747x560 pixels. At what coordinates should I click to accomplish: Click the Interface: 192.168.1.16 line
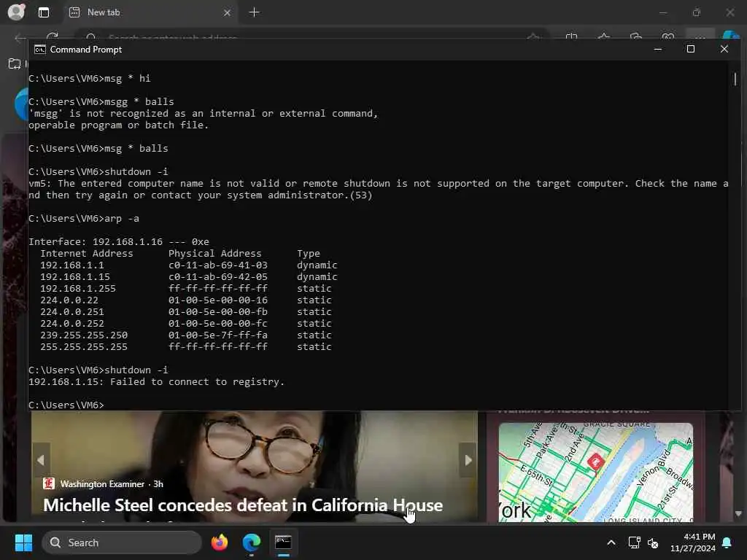(119, 242)
